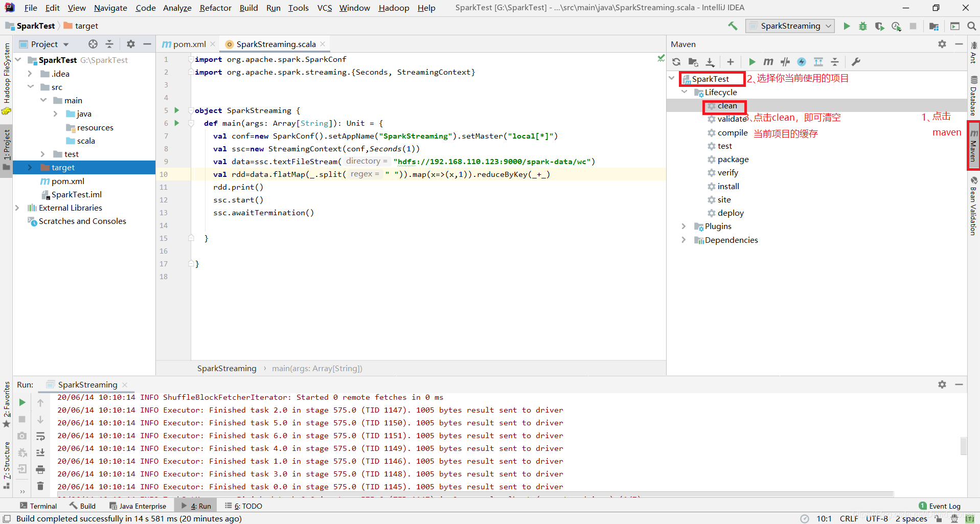Image resolution: width=980 pixels, height=524 pixels.
Task: Run the clean goal under Lifecycle
Action: pyautogui.click(x=728, y=106)
